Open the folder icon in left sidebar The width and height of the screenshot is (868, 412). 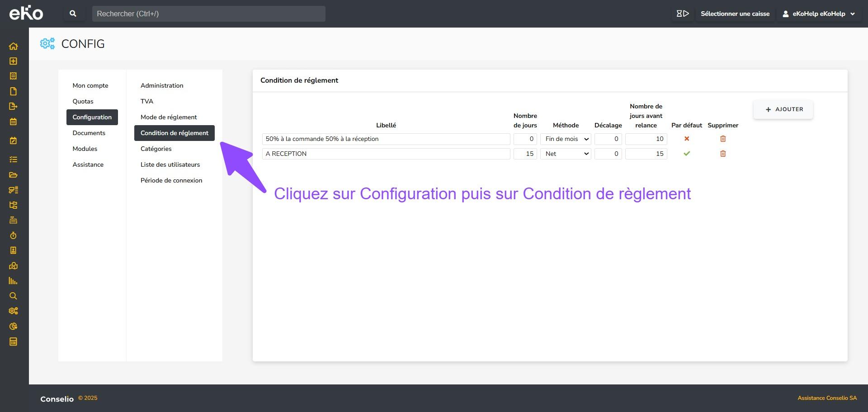(x=13, y=175)
